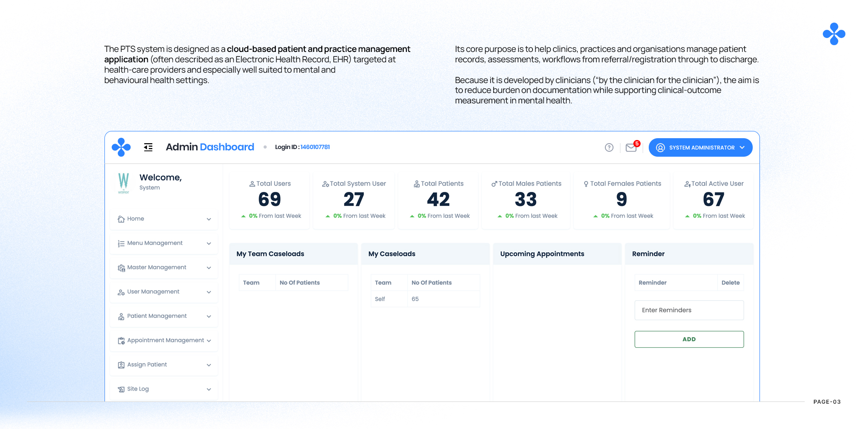Open the help question mark icon
Image resolution: width=868 pixels, height=429 pixels.
tap(609, 148)
